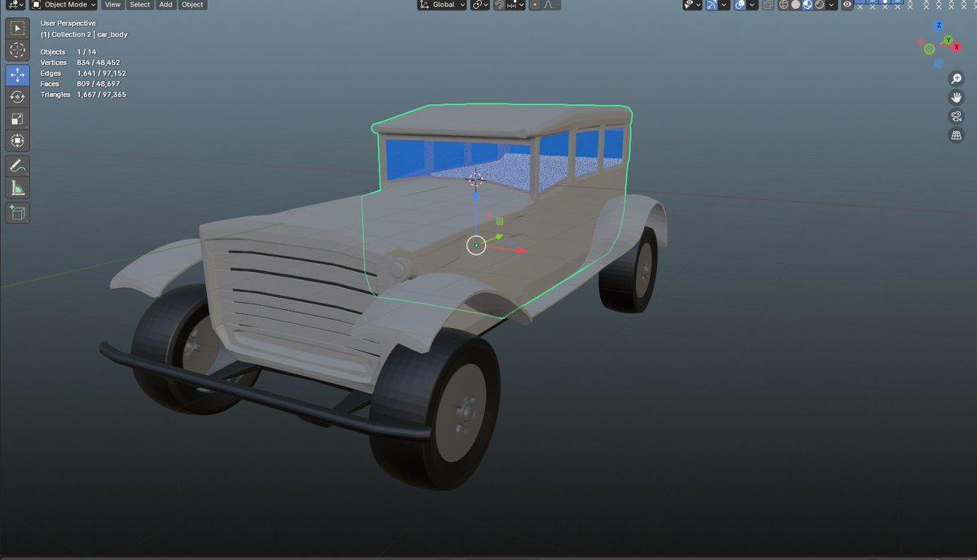Toggle X-ray mode in the header
This screenshot has height=560, width=977.
[768, 5]
